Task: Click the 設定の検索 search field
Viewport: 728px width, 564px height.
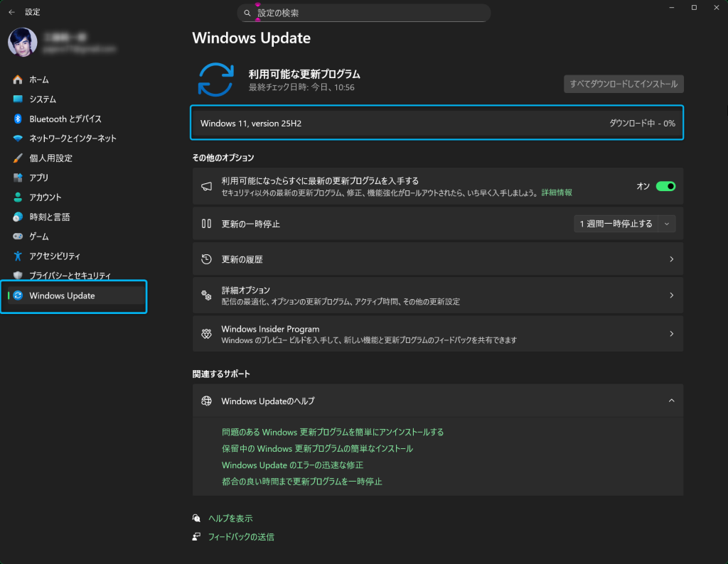Action: click(364, 13)
